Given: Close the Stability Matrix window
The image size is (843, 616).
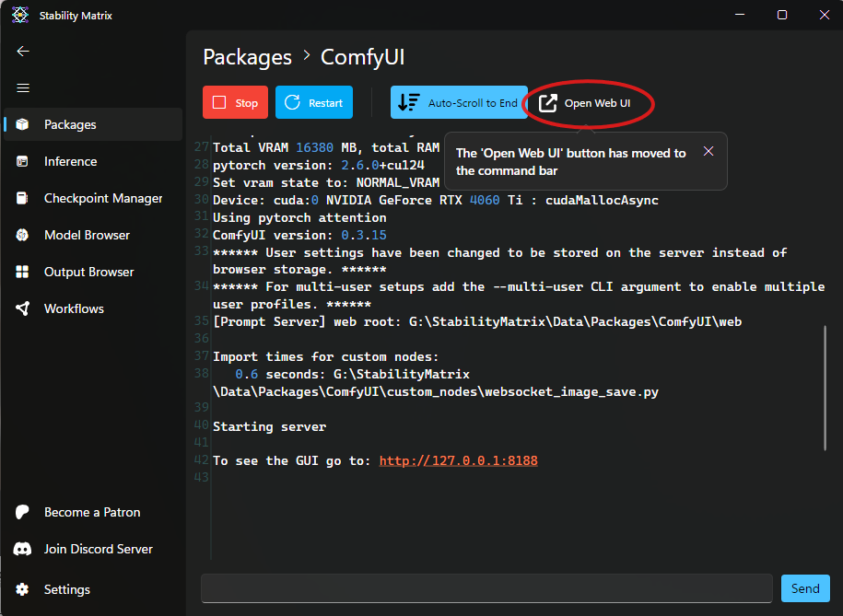Looking at the screenshot, I should point(825,15).
